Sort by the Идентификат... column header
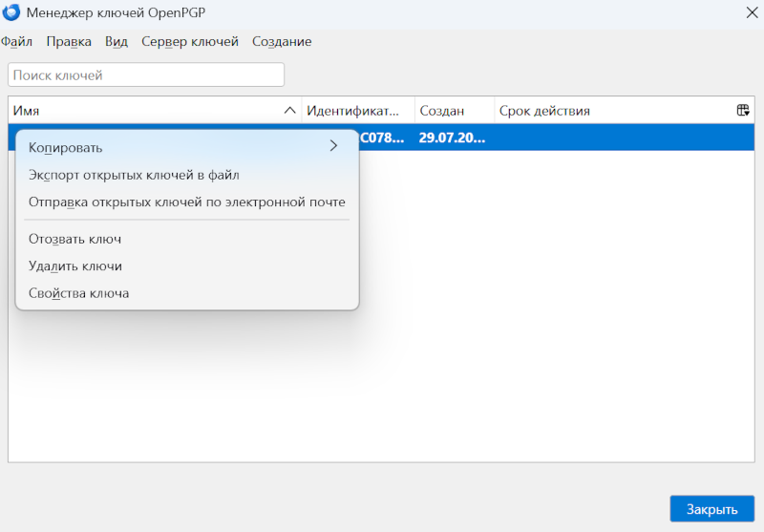This screenshot has width=764, height=532. 358,111
